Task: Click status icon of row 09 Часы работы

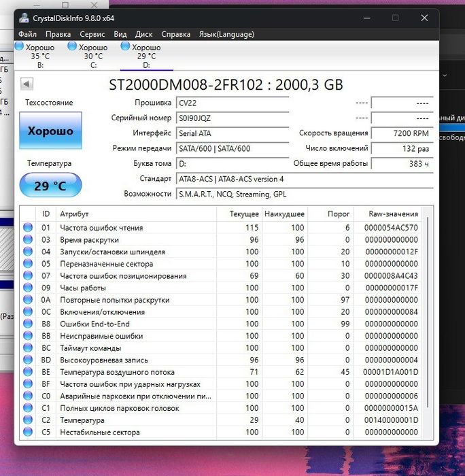Action: coord(28,288)
